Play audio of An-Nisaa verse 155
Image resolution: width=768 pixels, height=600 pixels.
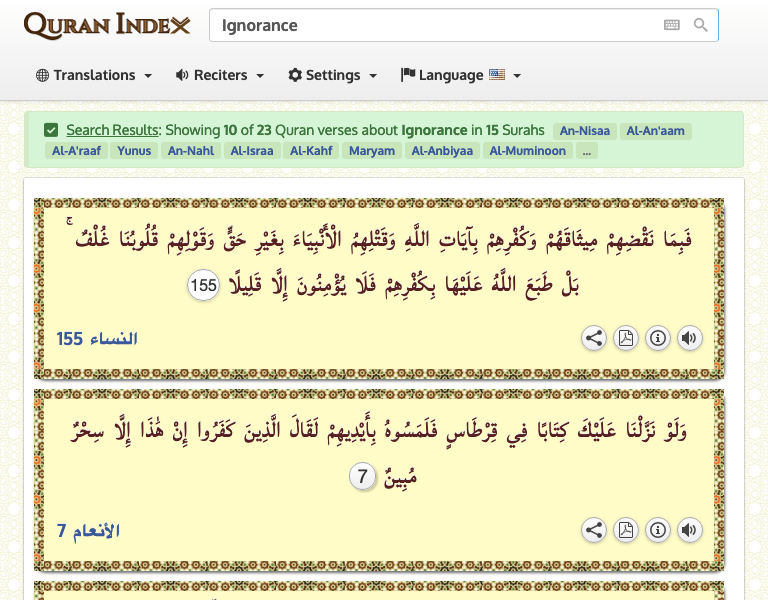689,338
